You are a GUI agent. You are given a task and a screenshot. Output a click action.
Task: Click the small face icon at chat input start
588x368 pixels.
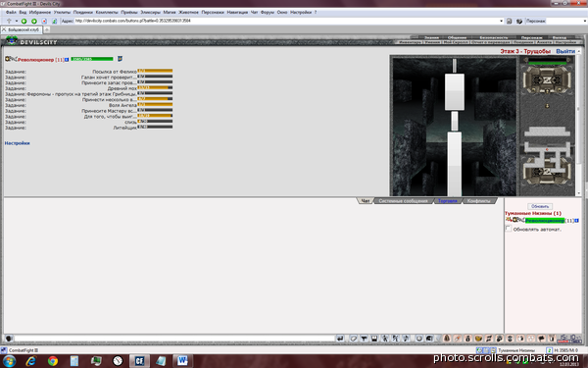pos(9,339)
